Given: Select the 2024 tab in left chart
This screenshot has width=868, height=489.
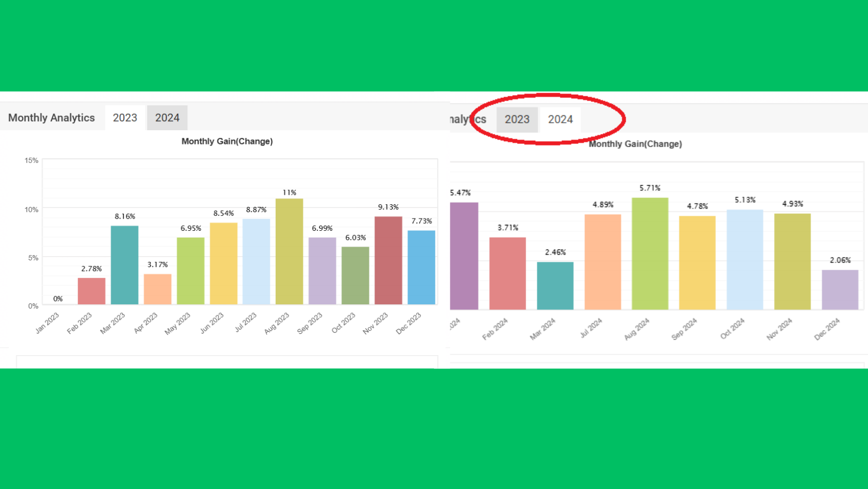Looking at the screenshot, I should [167, 117].
